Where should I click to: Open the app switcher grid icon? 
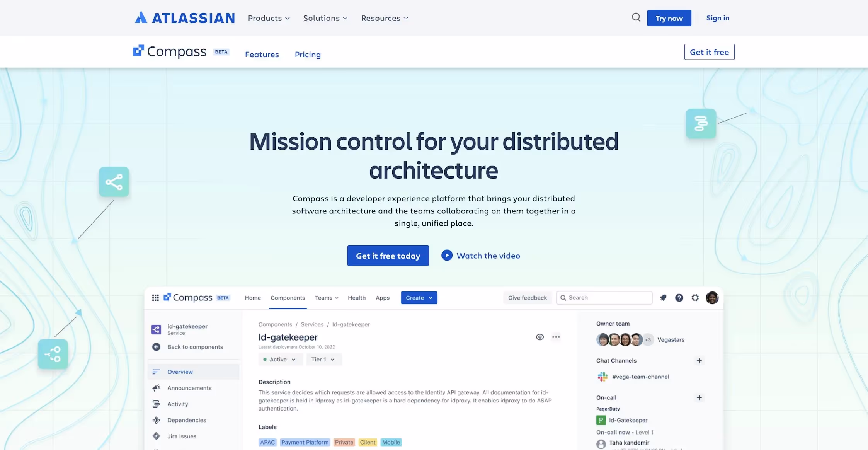click(x=155, y=298)
